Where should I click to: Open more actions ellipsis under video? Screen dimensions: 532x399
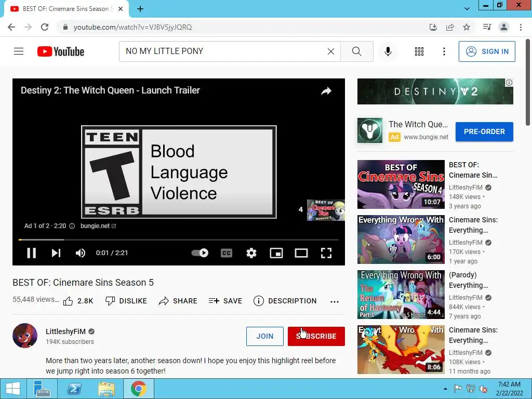[335, 302]
